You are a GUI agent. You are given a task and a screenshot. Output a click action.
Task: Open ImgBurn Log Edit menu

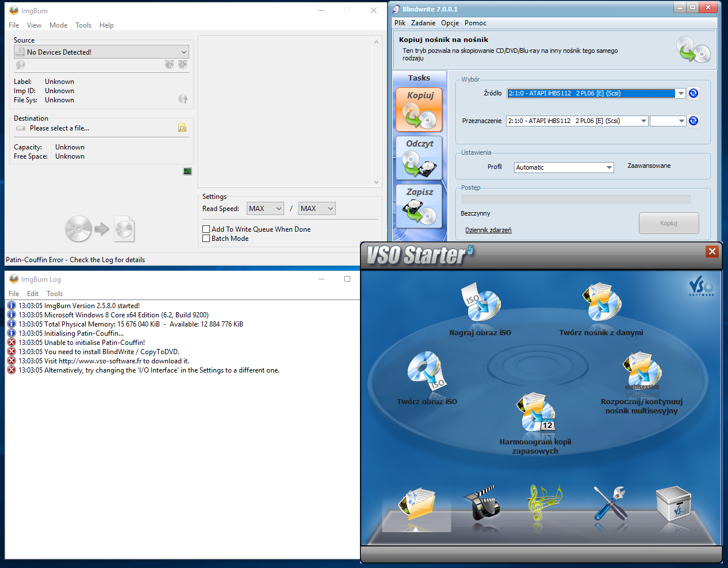[x=33, y=294]
